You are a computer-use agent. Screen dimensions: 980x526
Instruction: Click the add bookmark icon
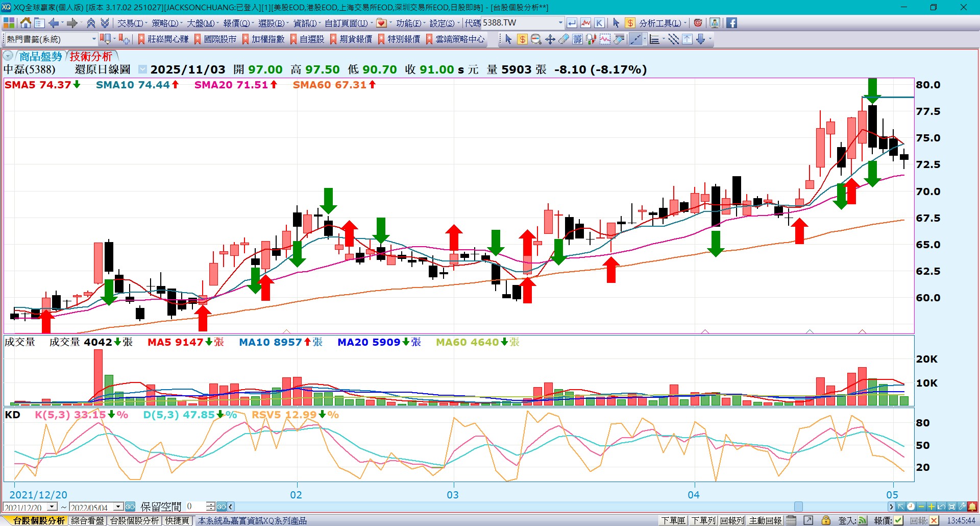tap(124, 39)
